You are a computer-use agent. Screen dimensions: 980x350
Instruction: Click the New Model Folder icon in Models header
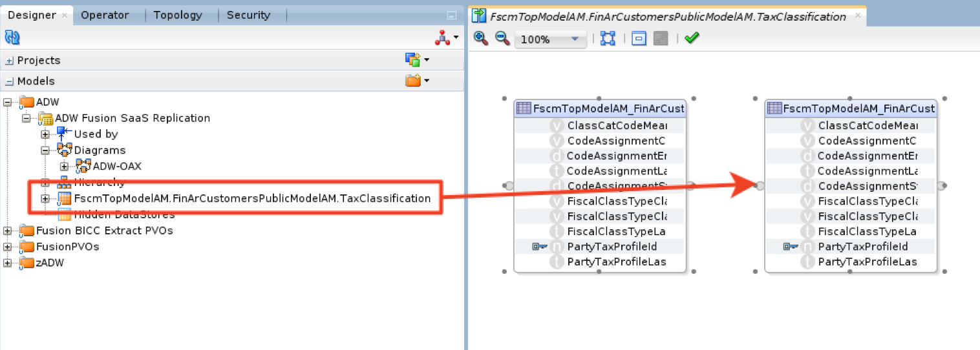[x=412, y=81]
